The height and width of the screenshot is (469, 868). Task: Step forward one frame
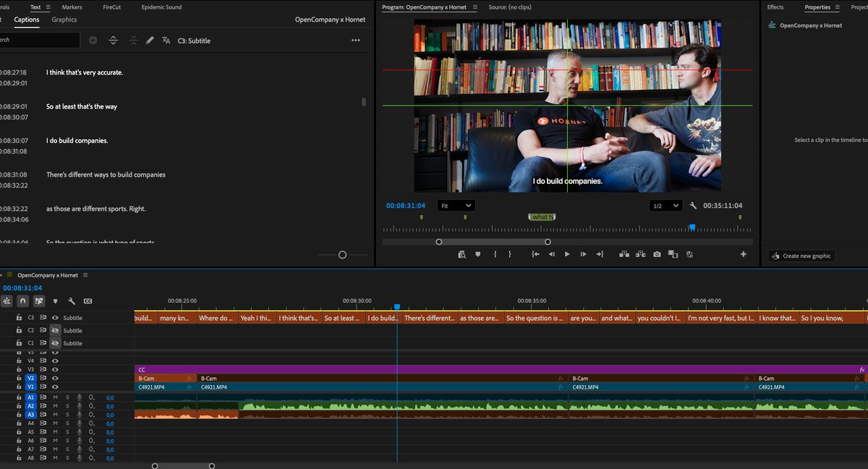584,254
